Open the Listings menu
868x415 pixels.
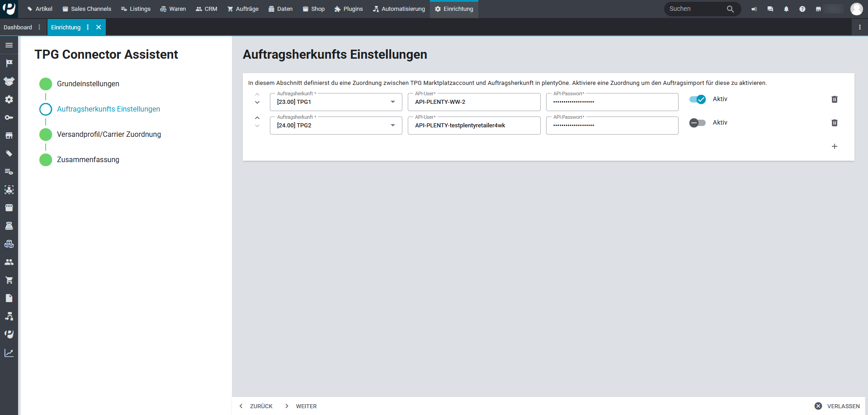point(136,9)
